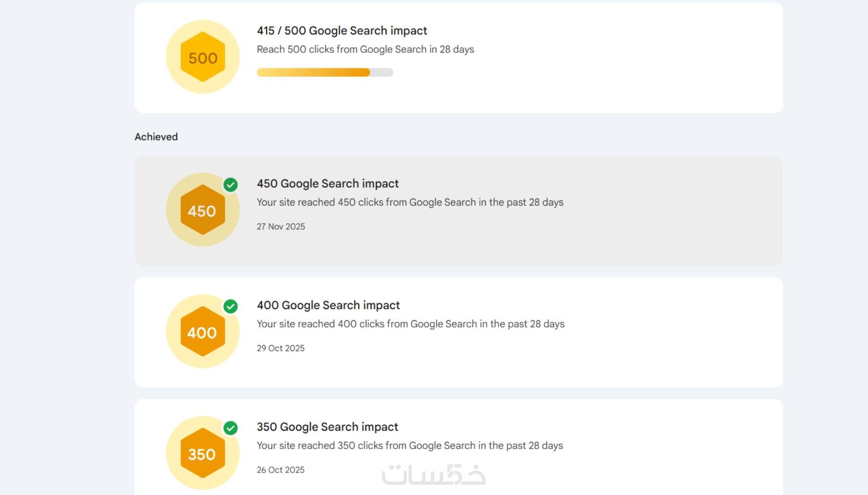868x495 pixels.
Task: Click the green checkmark on the 400 badge
Action: pyautogui.click(x=231, y=306)
